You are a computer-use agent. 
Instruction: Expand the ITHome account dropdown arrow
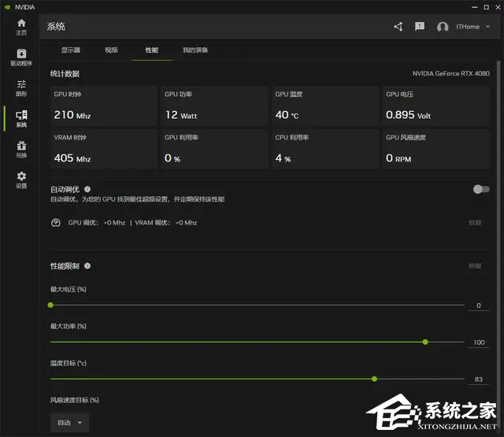pos(487,27)
